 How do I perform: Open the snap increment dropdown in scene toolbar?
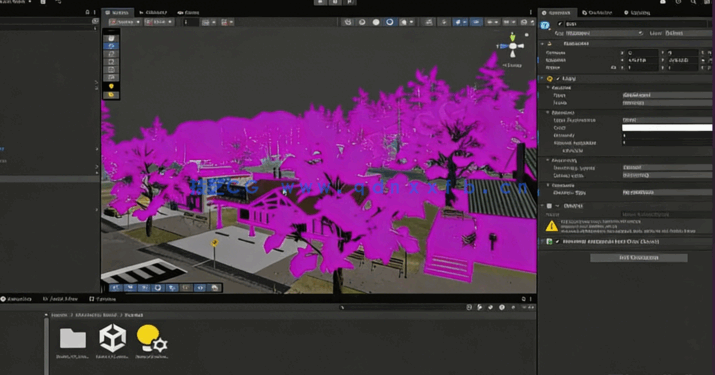pyautogui.click(x=227, y=22)
